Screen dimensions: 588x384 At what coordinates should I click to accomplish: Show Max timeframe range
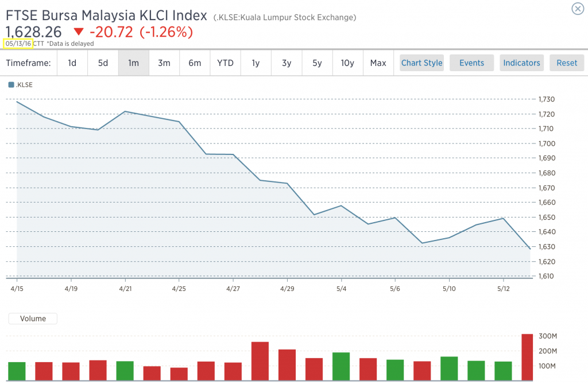(x=378, y=63)
